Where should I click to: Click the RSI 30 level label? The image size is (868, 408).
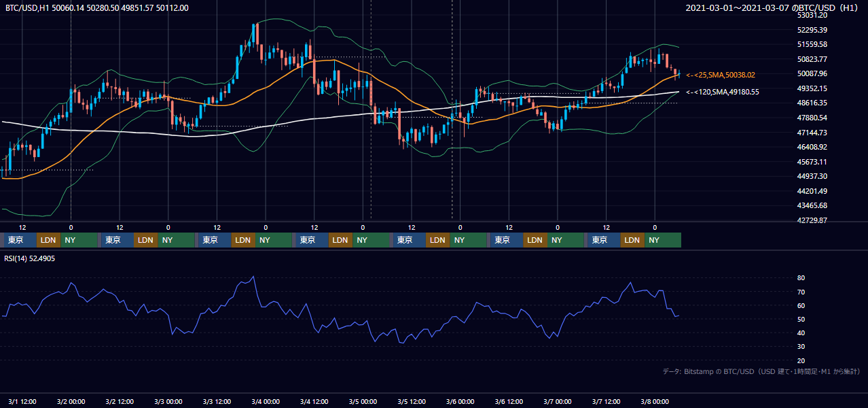coord(801,347)
